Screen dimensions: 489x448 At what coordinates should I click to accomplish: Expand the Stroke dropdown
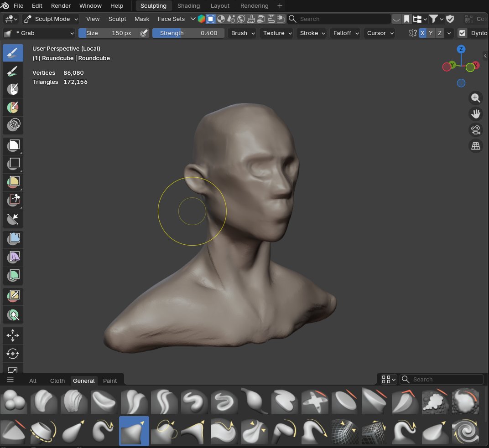click(312, 33)
